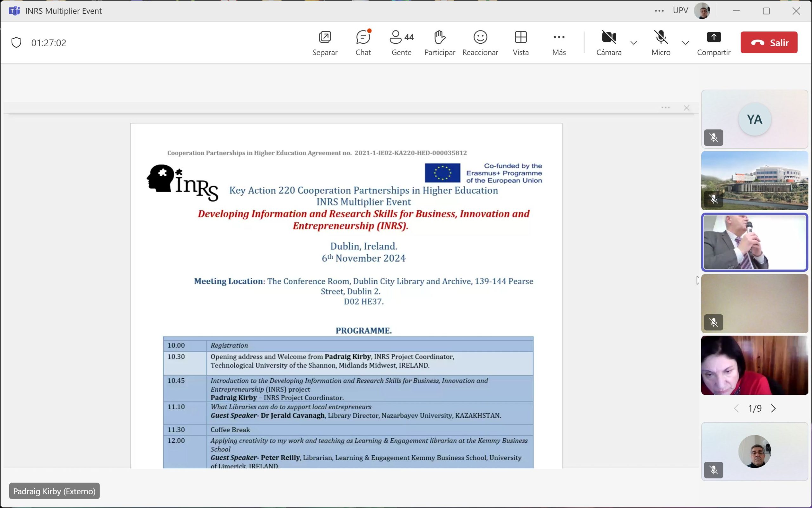
Task: Click the shield meeting security icon
Action: pos(16,43)
